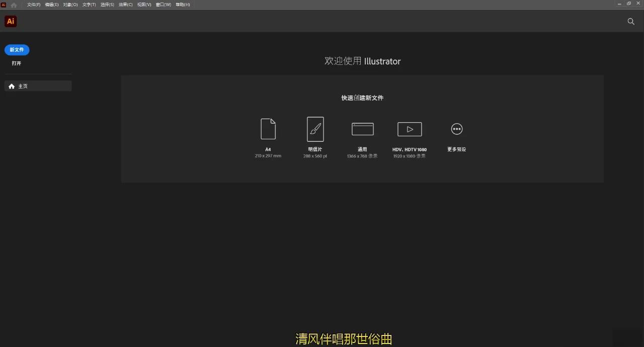Open the 帮助(H) menu
The width and height of the screenshot is (644, 347).
pyautogui.click(x=183, y=5)
